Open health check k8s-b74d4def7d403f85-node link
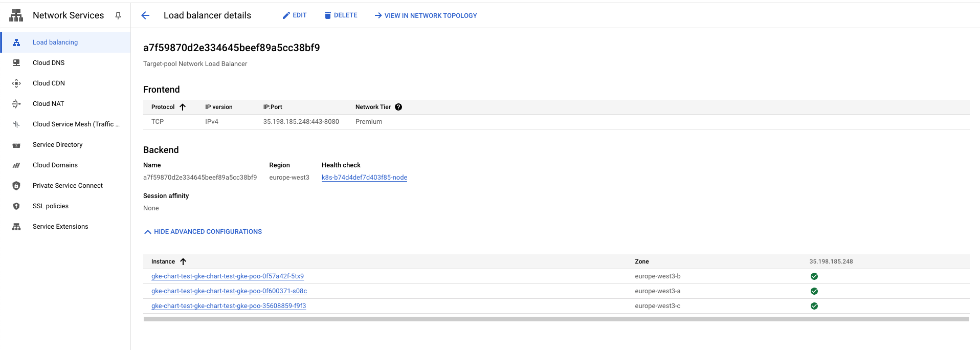Viewport: 980px width, 350px height. (x=364, y=178)
